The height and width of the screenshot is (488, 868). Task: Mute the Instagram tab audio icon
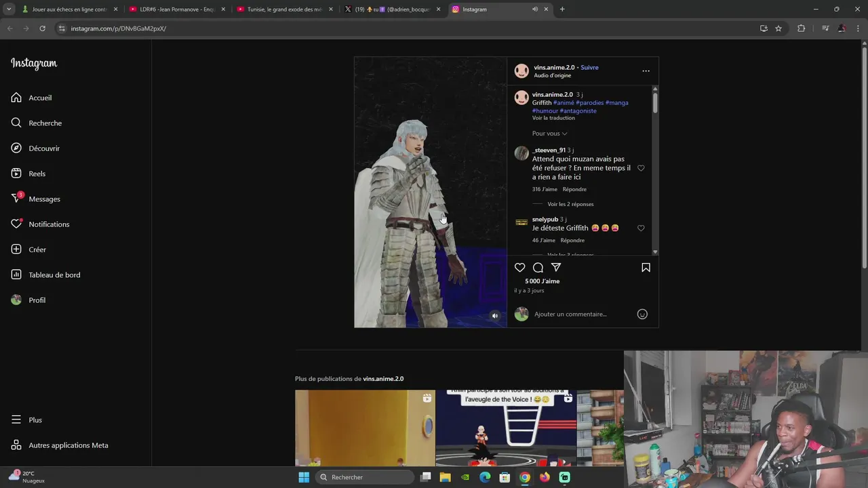[535, 9]
